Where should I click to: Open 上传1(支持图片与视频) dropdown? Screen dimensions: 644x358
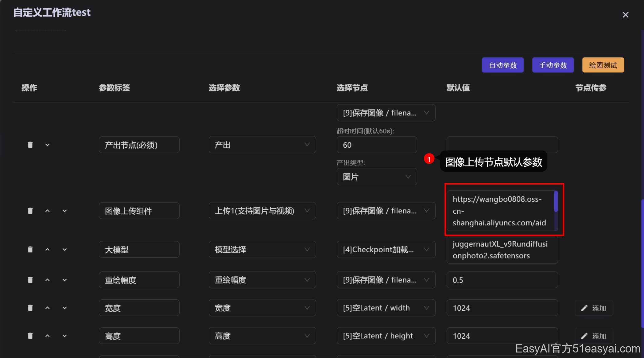262,211
